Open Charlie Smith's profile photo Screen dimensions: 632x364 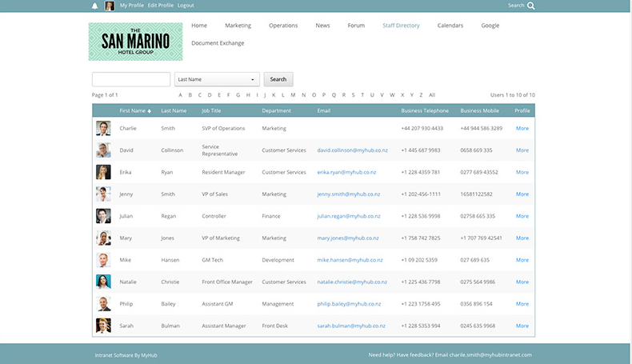pyautogui.click(x=103, y=128)
